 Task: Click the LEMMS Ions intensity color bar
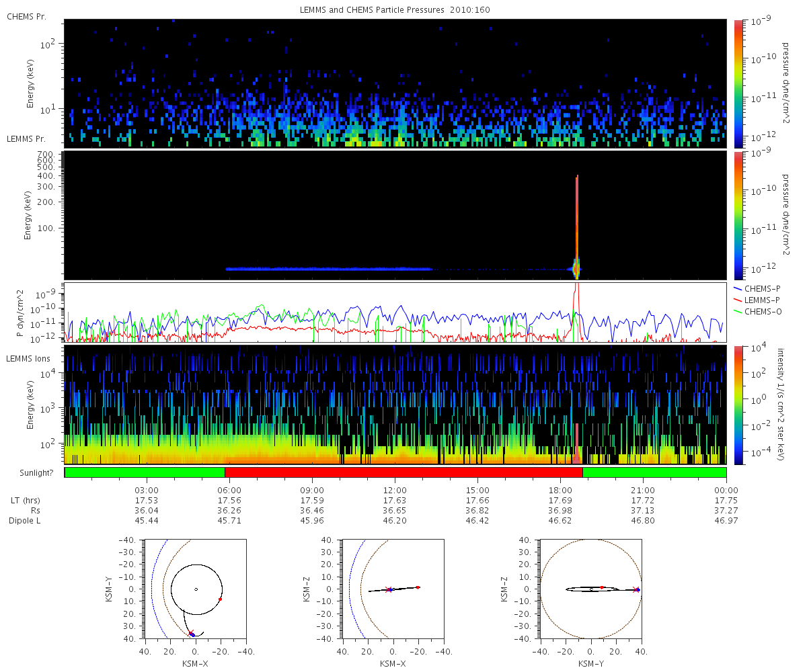click(738, 405)
